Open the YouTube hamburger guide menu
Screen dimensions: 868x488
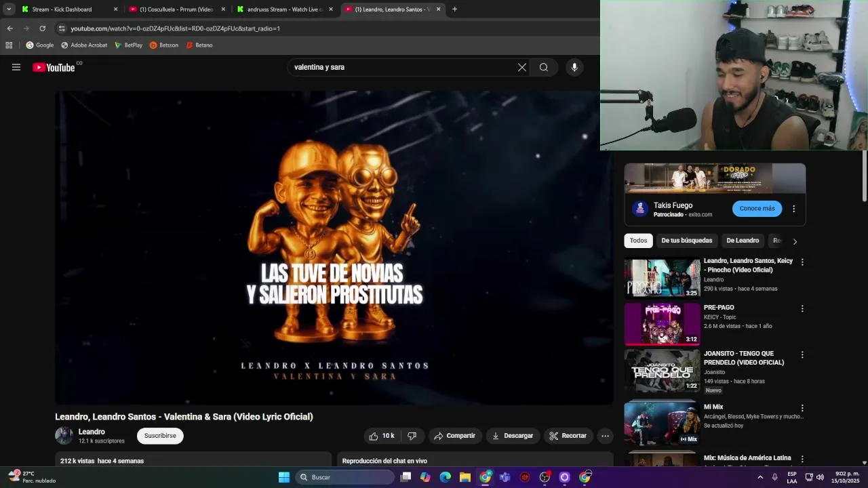(x=16, y=67)
